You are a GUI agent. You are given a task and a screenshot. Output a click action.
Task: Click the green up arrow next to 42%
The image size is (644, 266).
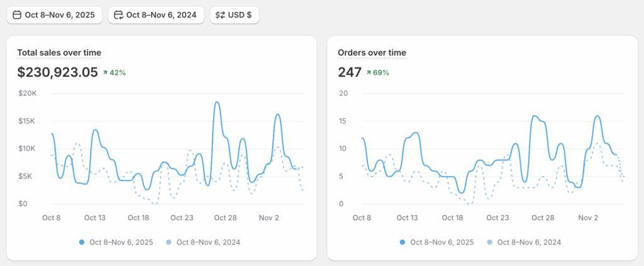[105, 73]
